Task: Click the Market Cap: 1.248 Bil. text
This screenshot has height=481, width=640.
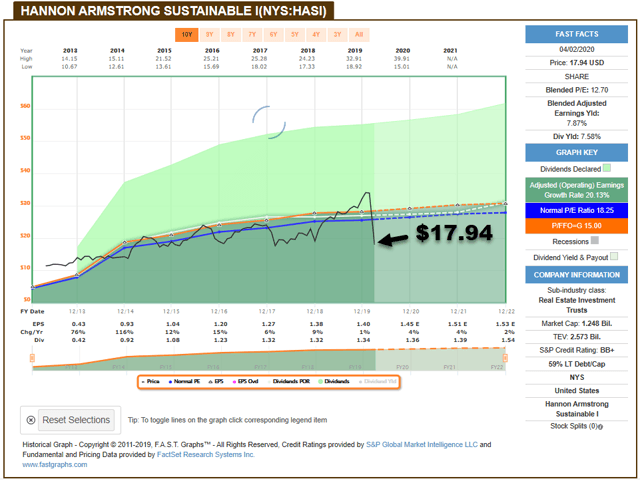Action: click(x=577, y=323)
